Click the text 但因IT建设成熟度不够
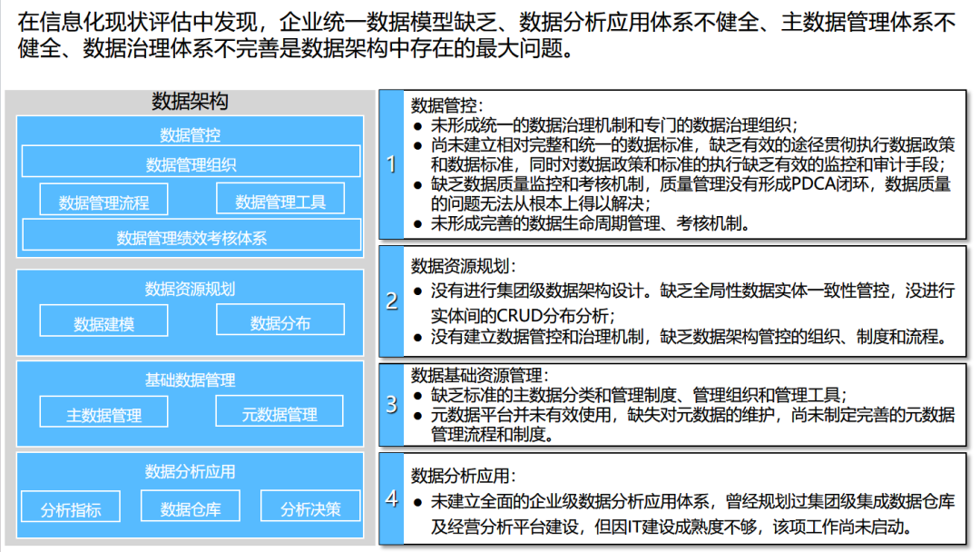 pos(676,527)
